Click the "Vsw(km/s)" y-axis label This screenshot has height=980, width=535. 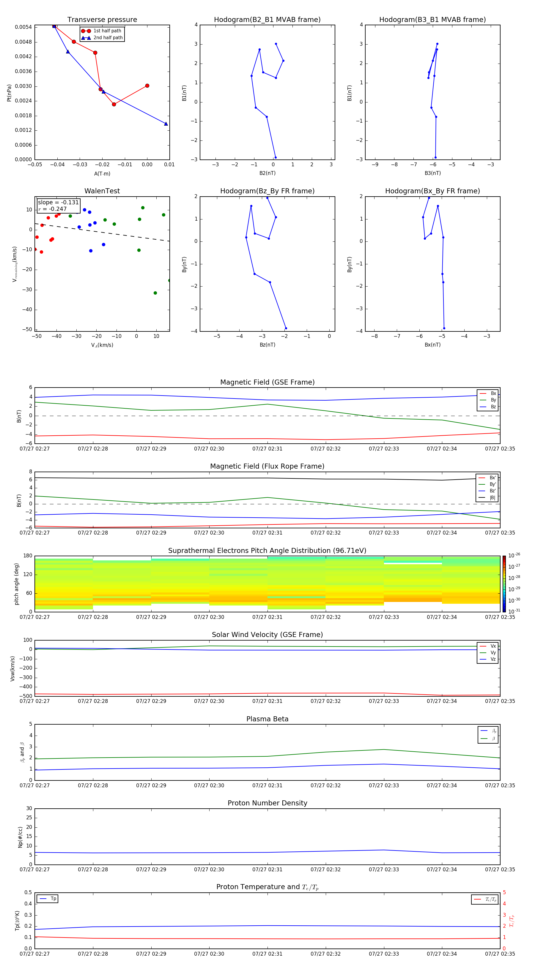click(x=12, y=668)
